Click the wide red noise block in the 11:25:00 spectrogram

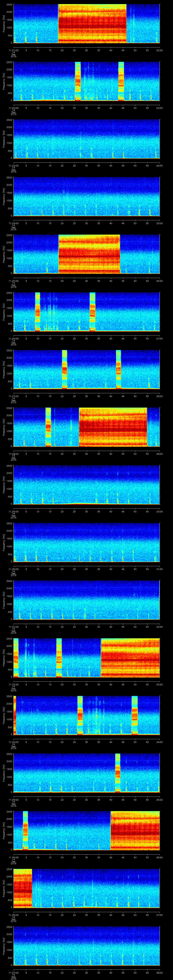89,254
